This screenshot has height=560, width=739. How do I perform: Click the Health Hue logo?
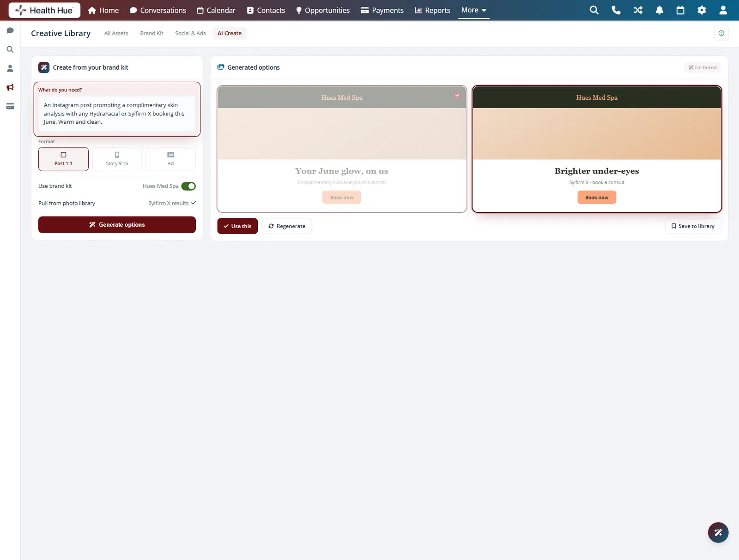[44, 10]
